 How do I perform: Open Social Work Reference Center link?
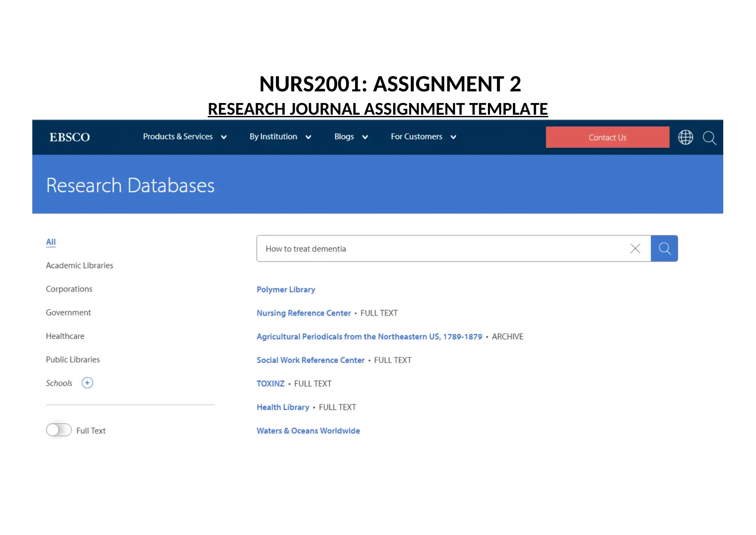point(311,360)
